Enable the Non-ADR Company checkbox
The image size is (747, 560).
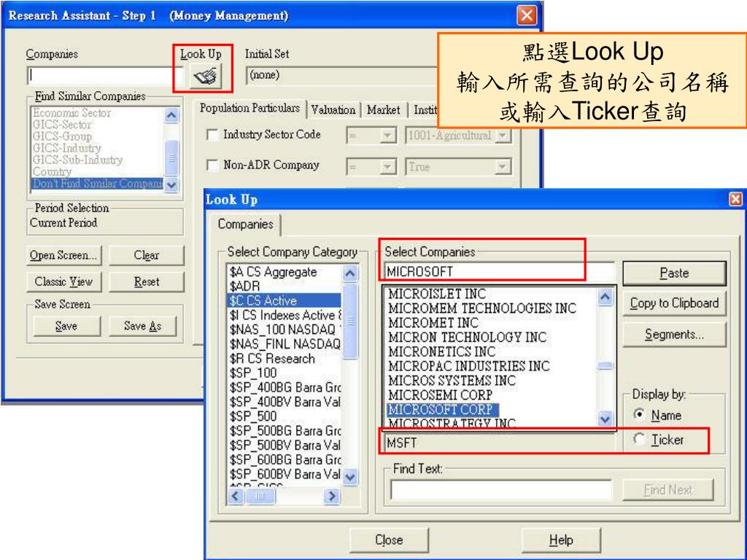coord(212,166)
